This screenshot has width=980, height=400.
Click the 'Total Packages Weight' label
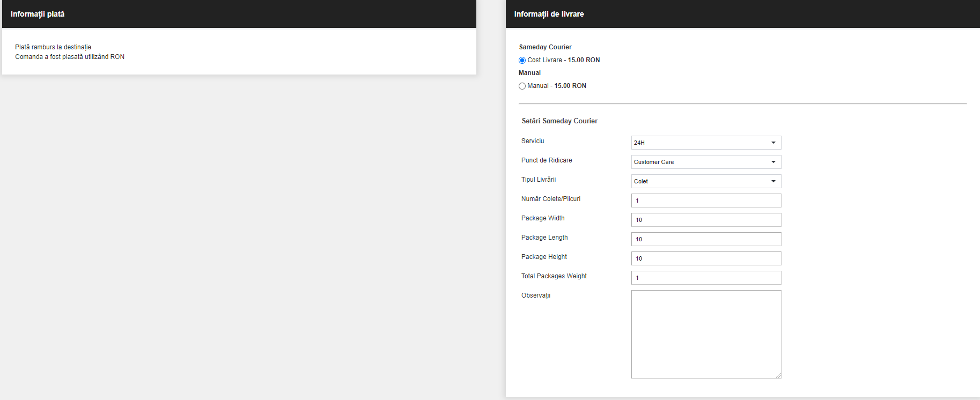coord(554,276)
